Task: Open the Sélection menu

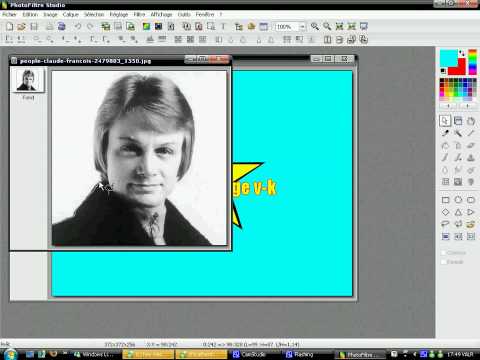Action: (94, 14)
